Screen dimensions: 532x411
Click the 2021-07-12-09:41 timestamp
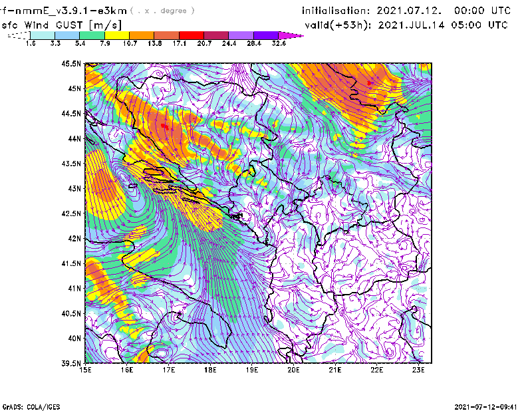[485, 407]
